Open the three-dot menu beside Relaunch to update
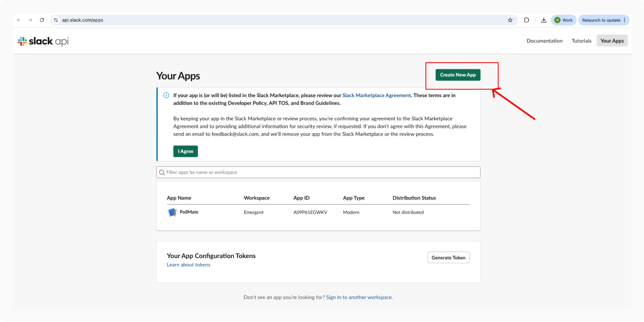The width and height of the screenshot is (644, 322). click(624, 20)
